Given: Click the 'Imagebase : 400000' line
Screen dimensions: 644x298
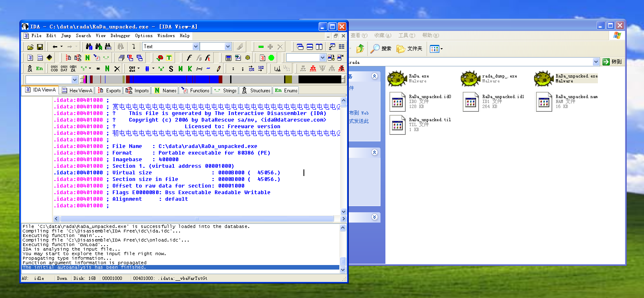Looking at the screenshot, I should [x=145, y=160].
